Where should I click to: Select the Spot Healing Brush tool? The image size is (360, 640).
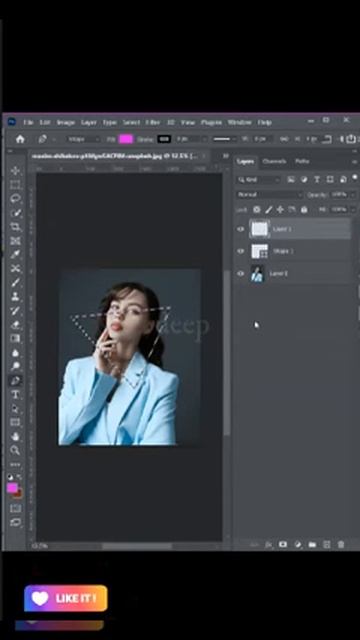[x=16, y=268]
